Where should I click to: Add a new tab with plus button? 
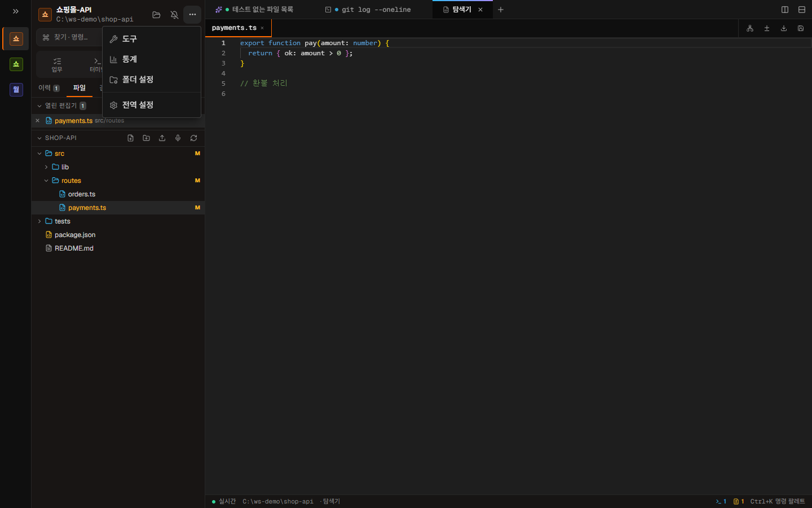(x=501, y=10)
